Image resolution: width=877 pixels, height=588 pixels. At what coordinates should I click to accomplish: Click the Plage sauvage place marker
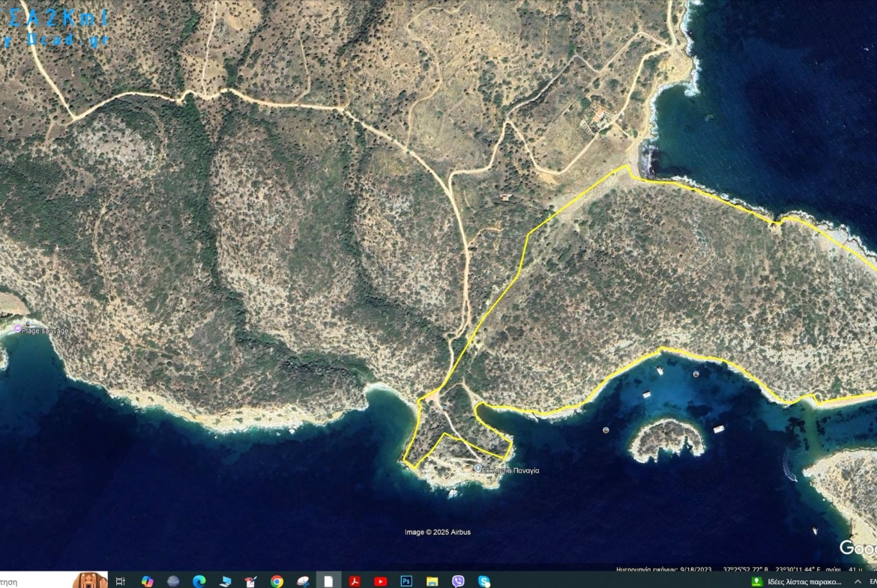point(17,329)
